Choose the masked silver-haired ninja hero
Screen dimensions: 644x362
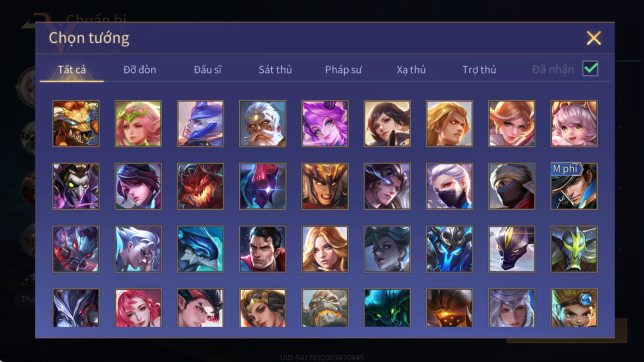click(x=449, y=186)
